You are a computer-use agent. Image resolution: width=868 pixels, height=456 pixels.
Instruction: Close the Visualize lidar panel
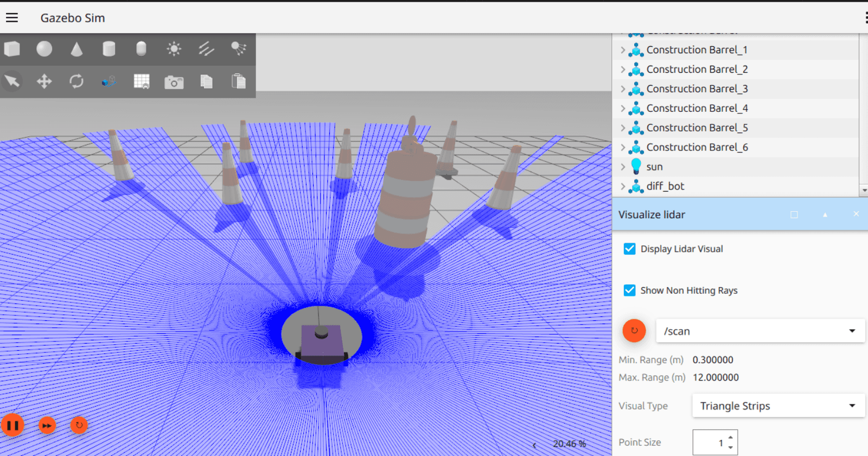click(x=856, y=214)
